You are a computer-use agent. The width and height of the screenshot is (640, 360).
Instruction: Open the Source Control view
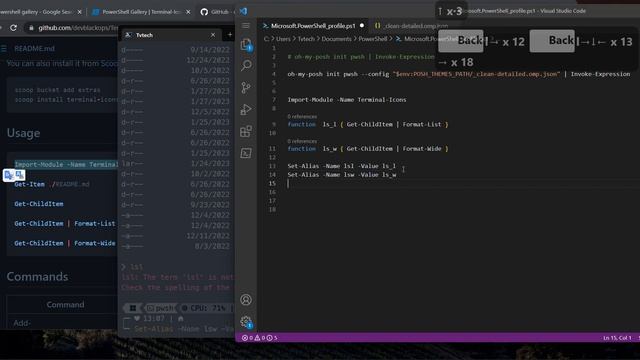tap(246, 87)
